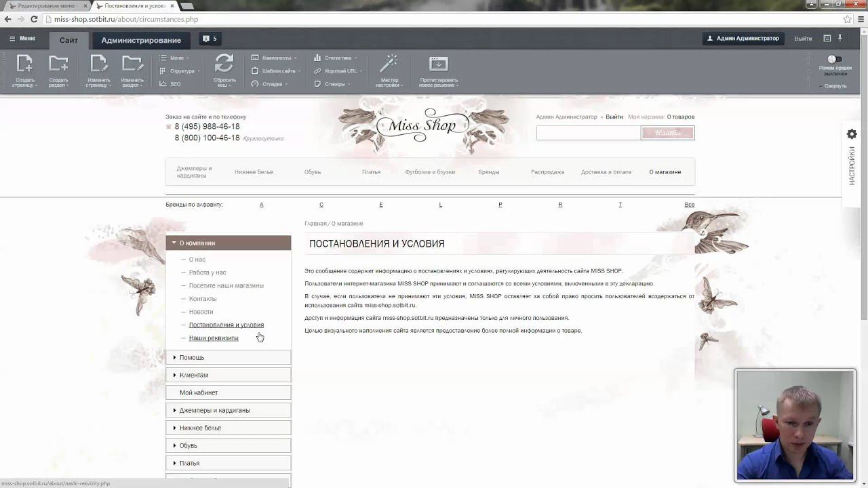
Task: Open the Структура dropdown
Action: pos(181,71)
